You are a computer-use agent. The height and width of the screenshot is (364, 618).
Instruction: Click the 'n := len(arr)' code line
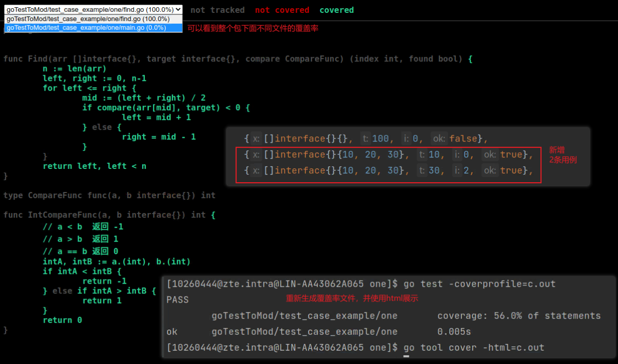click(74, 68)
